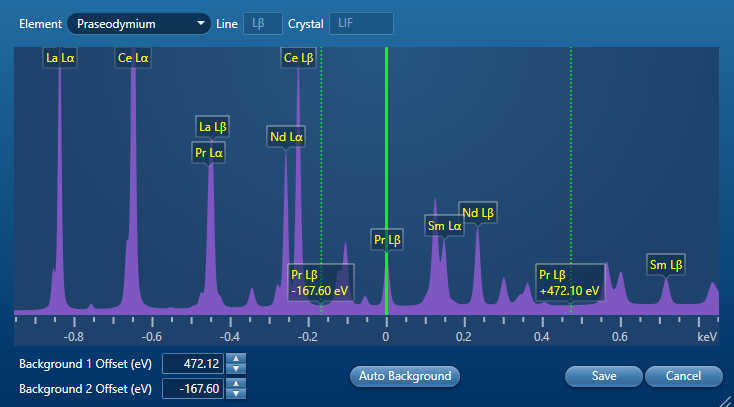
Task: Decrease Background 1 Offset with down arrow
Action: [x=237, y=367]
